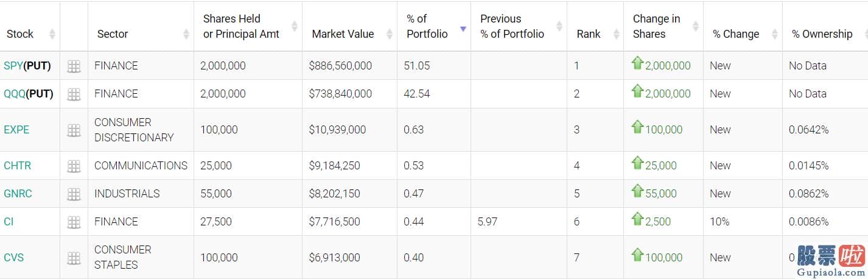Open the grid icon beside EXPE

74,130
